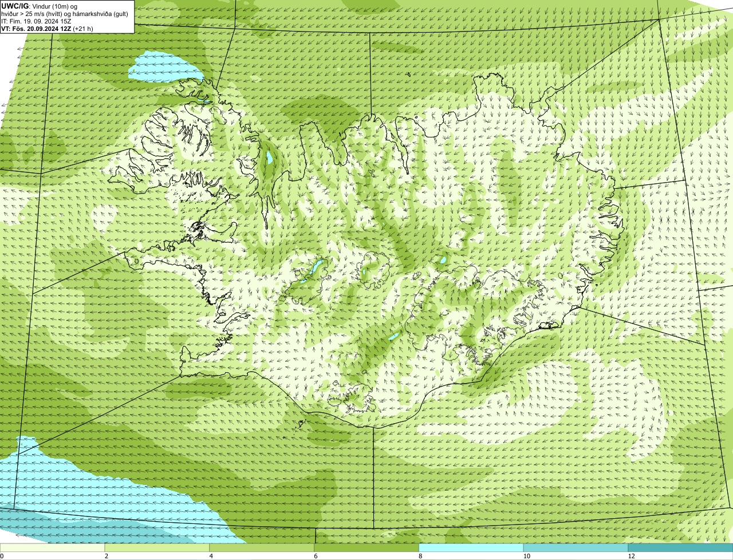733x560 pixels.
Task: Click the teal legend segment above 12 m/s
Action: point(680,547)
